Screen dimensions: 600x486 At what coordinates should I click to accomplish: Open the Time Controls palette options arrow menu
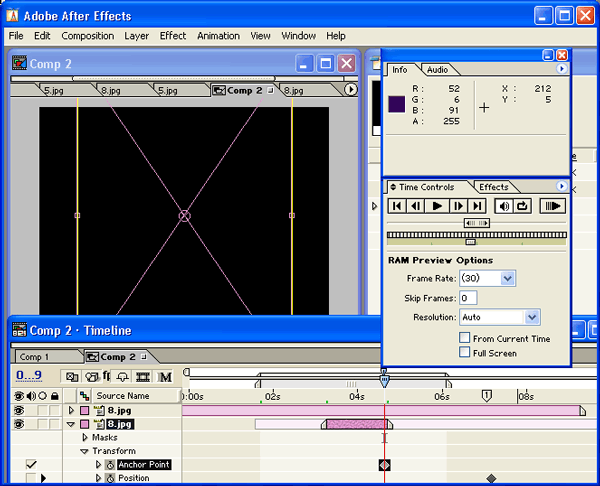561,186
